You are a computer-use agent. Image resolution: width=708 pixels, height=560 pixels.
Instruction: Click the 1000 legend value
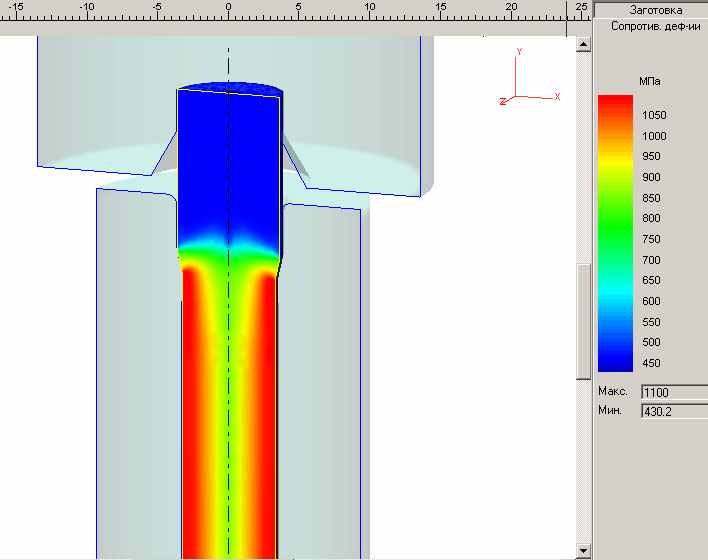654,136
